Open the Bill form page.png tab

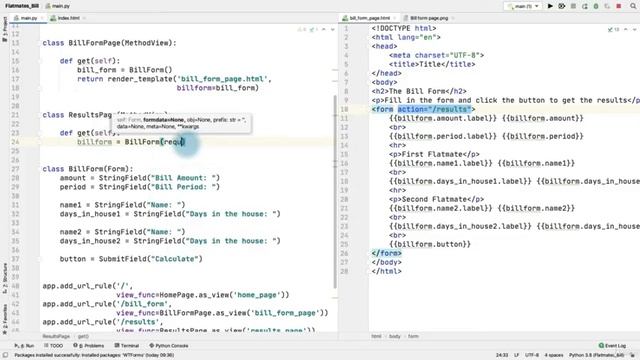click(x=429, y=18)
